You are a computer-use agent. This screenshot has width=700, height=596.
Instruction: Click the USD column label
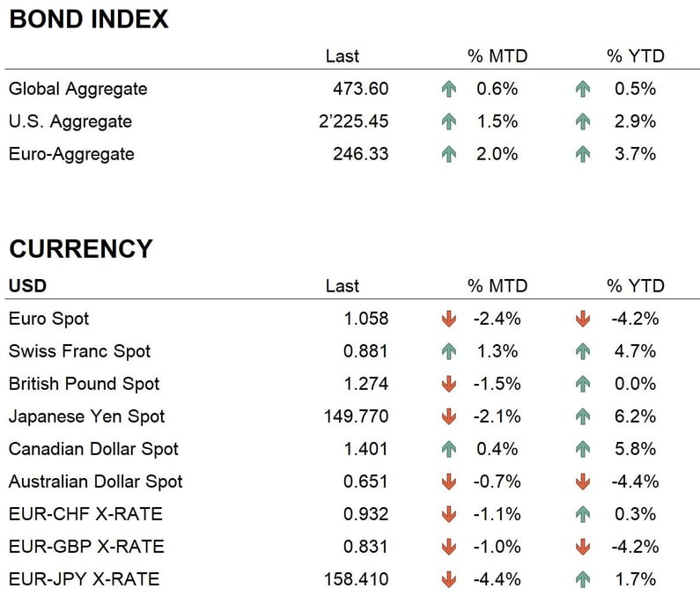point(27,286)
